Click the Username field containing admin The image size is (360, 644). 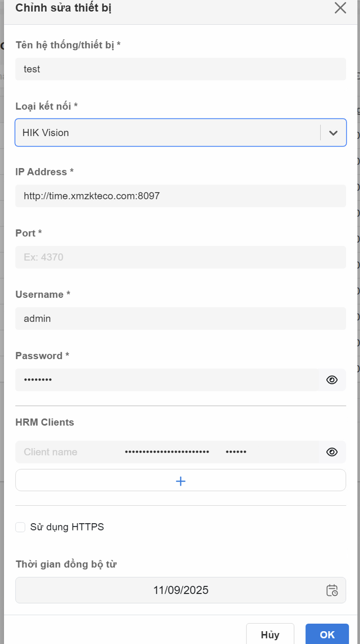click(180, 318)
